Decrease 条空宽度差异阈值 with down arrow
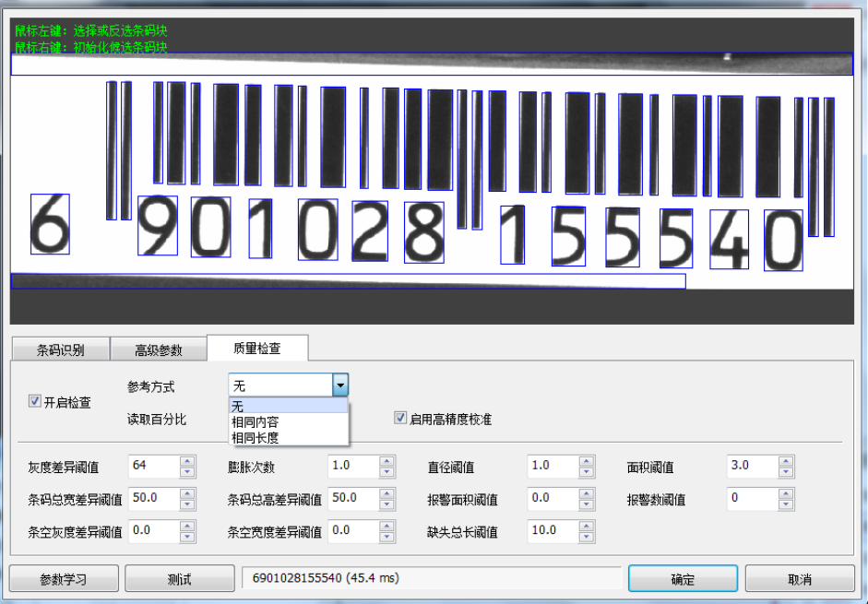 tap(386, 537)
